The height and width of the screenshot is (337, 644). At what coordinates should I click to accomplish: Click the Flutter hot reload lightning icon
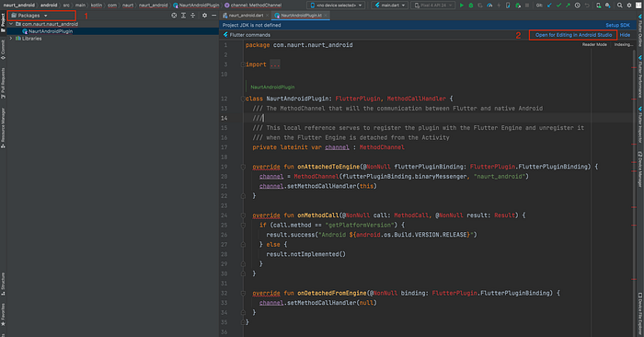point(499,6)
